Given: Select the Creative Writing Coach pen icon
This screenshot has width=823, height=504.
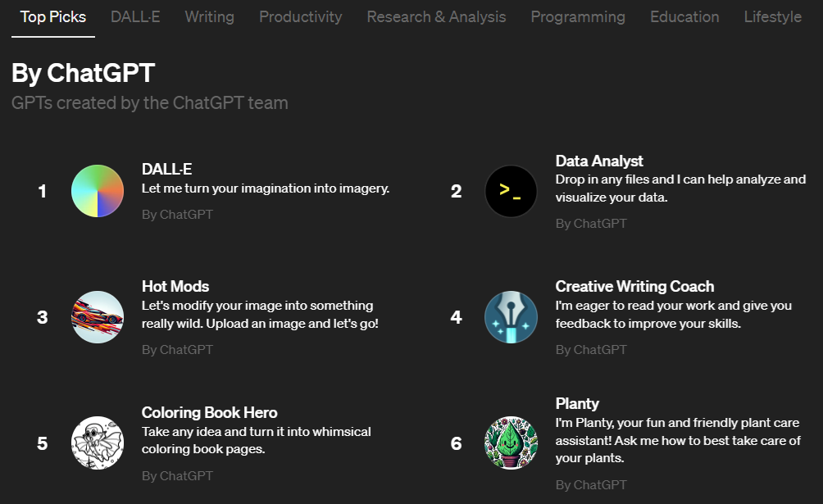Looking at the screenshot, I should tap(511, 317).
